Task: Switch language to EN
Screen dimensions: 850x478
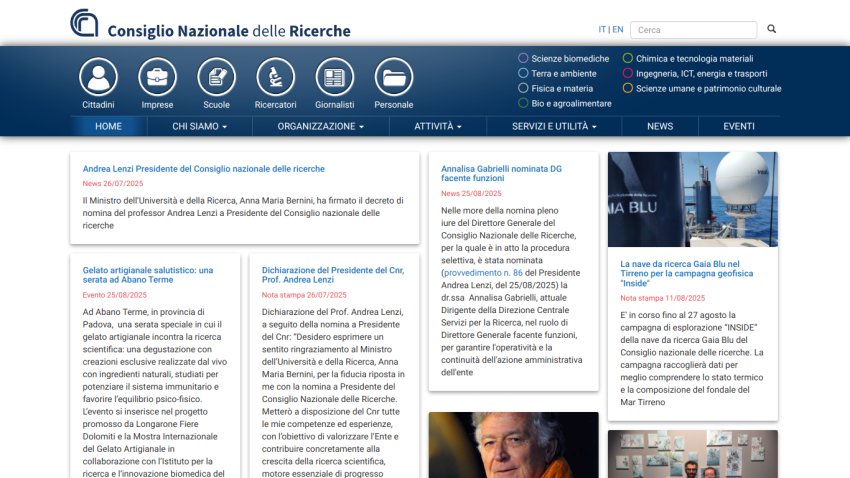Action: (x=617, y=29)
